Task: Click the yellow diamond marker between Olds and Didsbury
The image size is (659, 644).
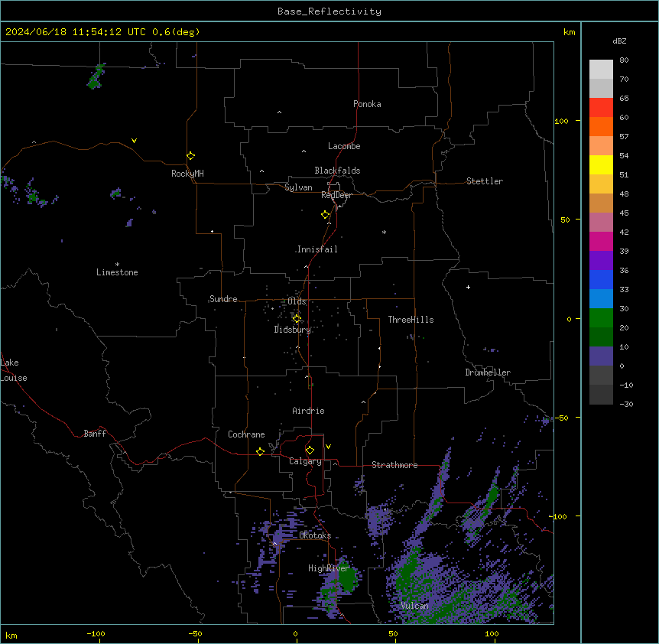Action: 297,319
